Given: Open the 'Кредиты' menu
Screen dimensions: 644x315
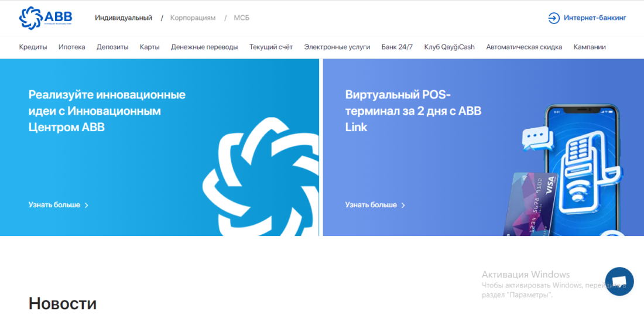Looking at the screenshot, I should tap(33, 47).
